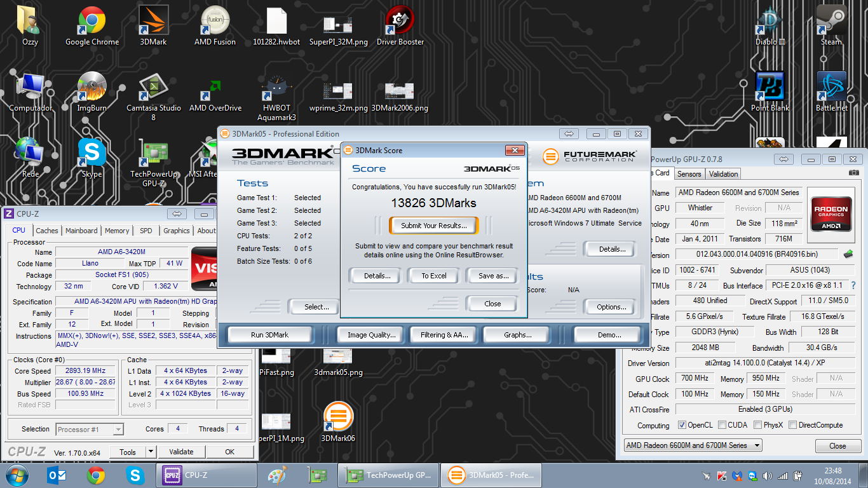Click Submit Your Results button
Viewport: 868px width, 488px height.
[x=434, y=226]
